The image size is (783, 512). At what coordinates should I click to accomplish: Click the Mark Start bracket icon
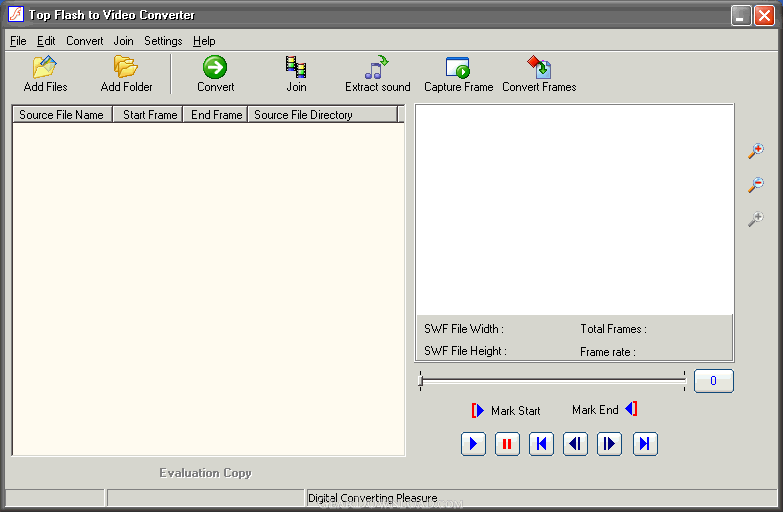click(478, 410)
